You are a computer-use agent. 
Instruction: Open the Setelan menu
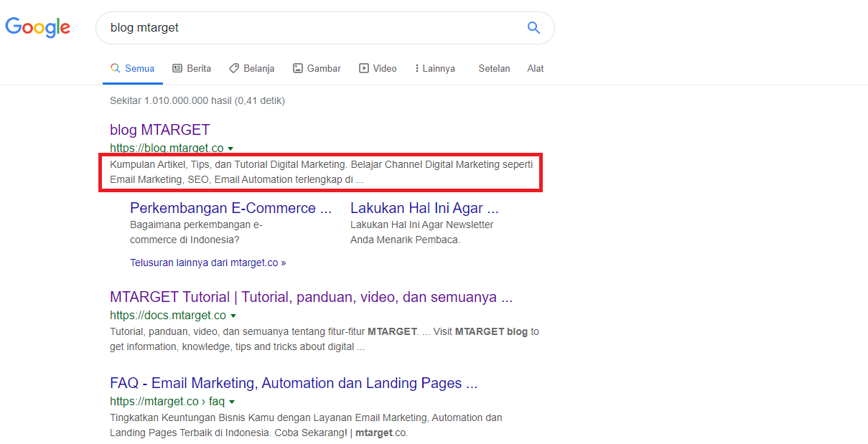[x=494, y=68]
